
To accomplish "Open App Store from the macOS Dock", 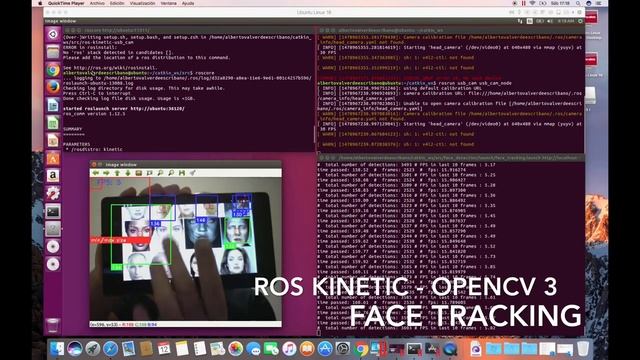I will tap(325, 349).
